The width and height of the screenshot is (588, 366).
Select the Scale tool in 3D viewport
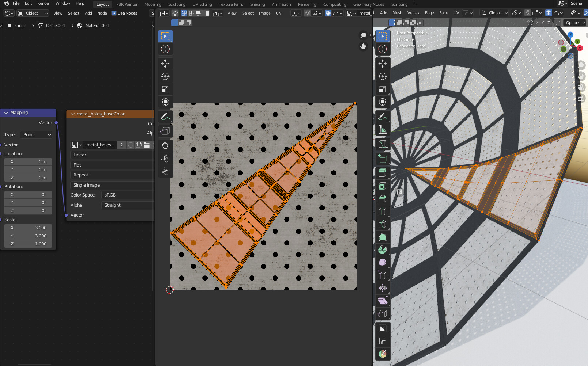383,89
